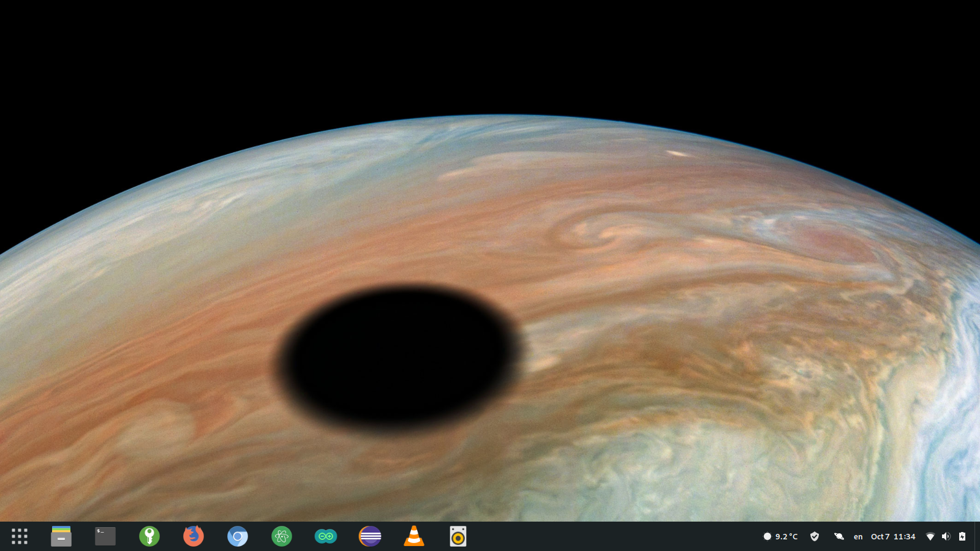The height and width of the screenshot is (551, 980).
Task: Open the Eclipse IDE
Action: point(370,536)
